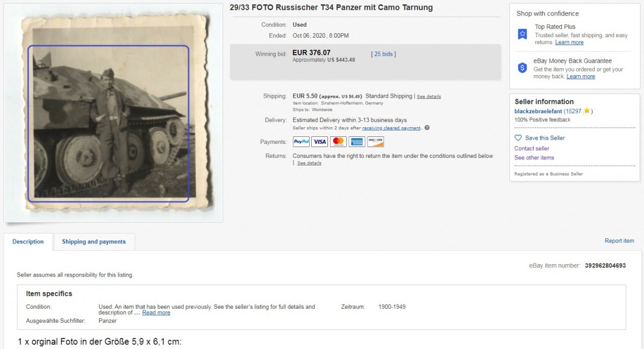Image resolution: width=644 pixels, height=349 pixels.
Task: Switch to Shipping and payments tab
Action: point(94,242)
